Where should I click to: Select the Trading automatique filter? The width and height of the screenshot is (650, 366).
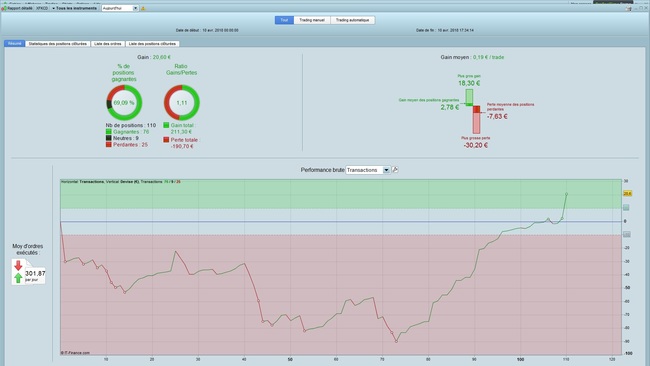coord(352,20)
